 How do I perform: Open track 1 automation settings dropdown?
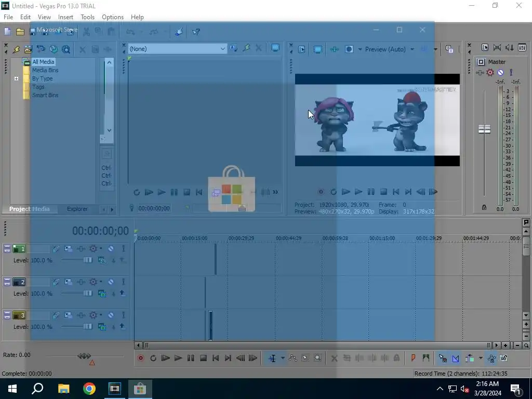click(100, 249)
